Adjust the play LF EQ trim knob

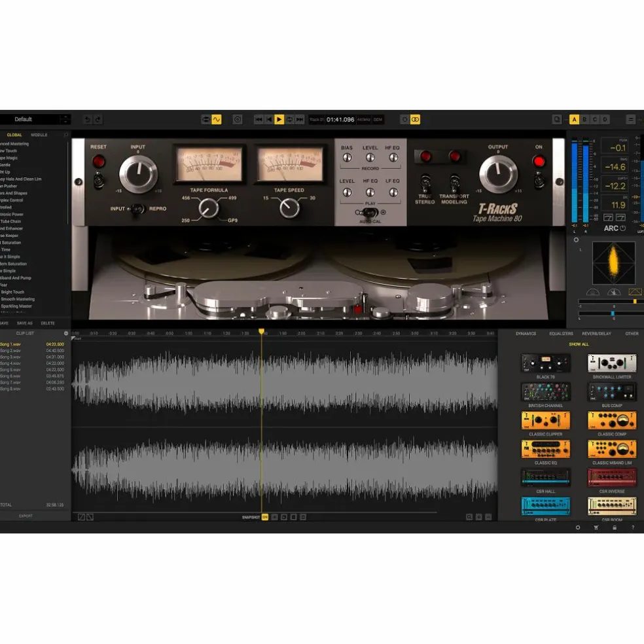pos(393,192)
